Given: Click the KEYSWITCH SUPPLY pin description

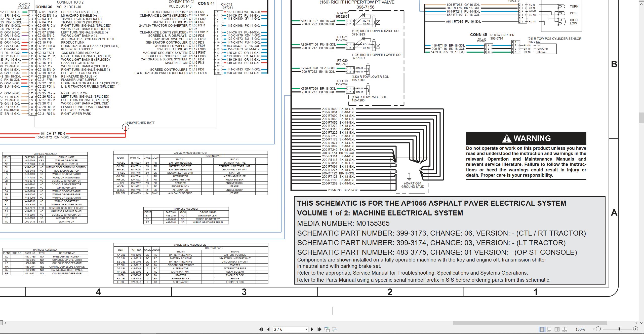Looking at the screenshot, I should point(77,49).
